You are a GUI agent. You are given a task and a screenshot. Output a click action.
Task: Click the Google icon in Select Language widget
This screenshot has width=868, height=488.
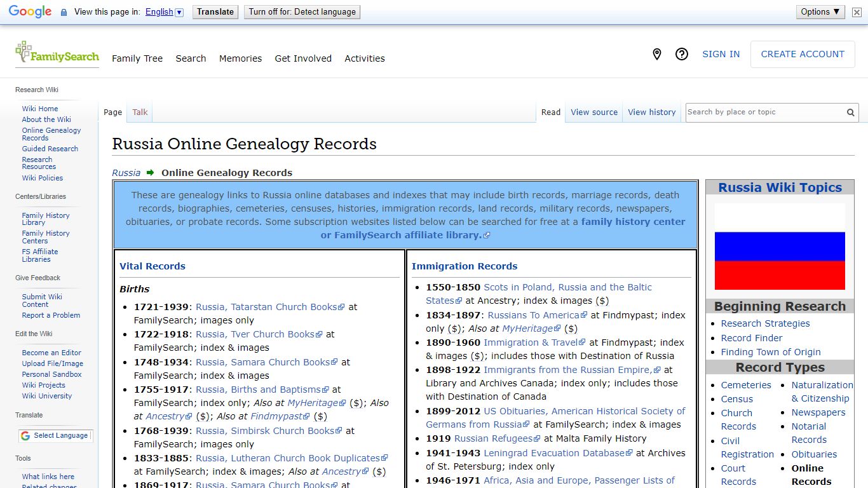coord(25,436)
